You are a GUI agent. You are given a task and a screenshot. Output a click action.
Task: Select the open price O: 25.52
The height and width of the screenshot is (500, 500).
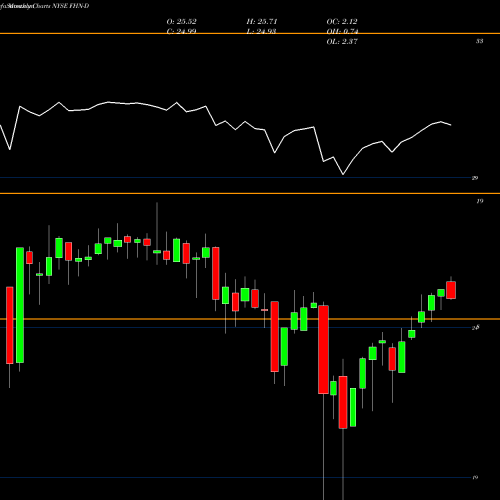point(181,21)
